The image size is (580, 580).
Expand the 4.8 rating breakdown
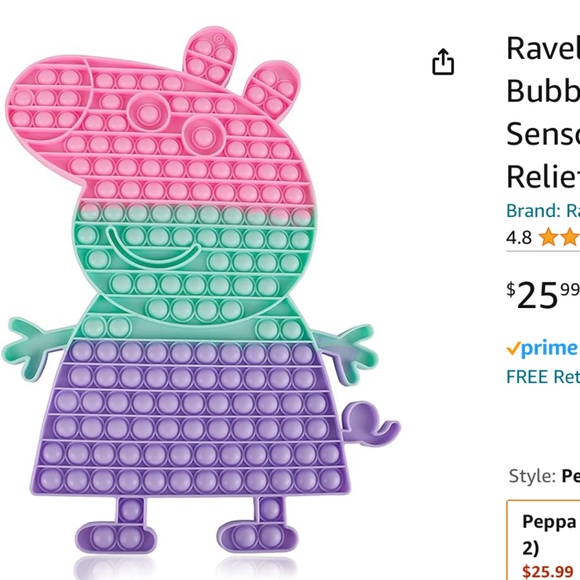click(x=519, y=237)
